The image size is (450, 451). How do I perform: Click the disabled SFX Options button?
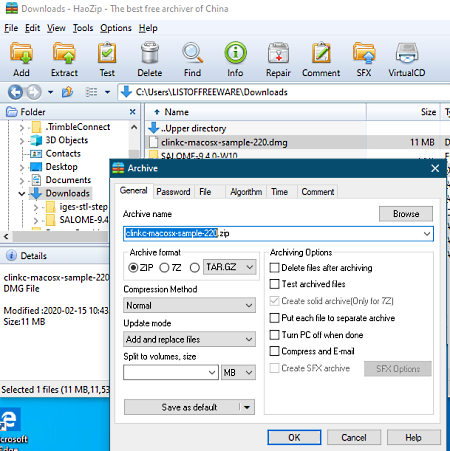click(x=398, y=369)
